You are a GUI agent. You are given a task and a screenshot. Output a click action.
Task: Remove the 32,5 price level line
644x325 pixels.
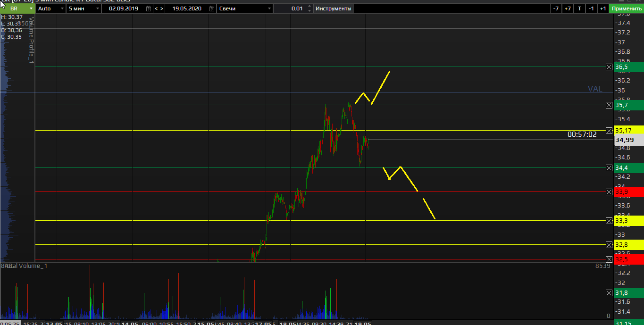(609, 259)
